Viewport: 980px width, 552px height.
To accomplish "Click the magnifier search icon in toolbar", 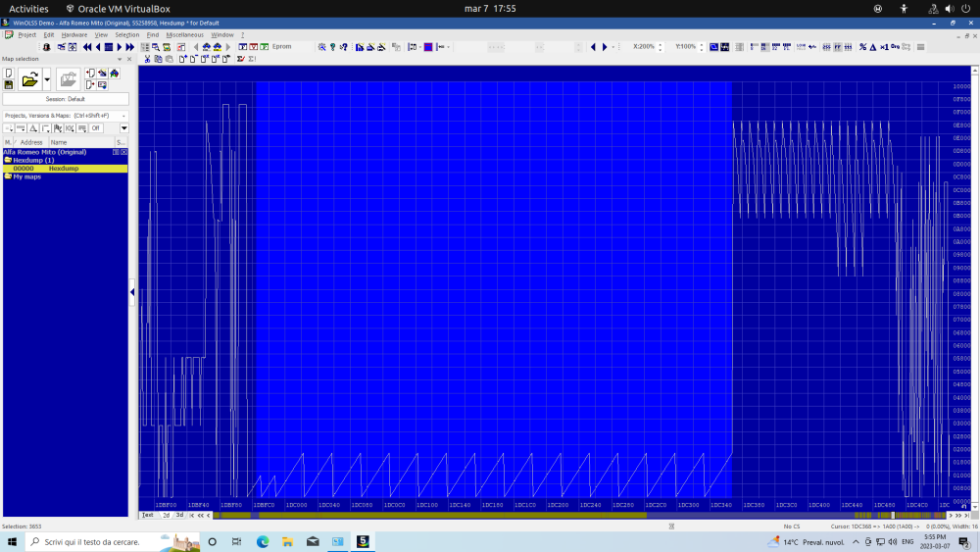I will (x=321, y=47).
